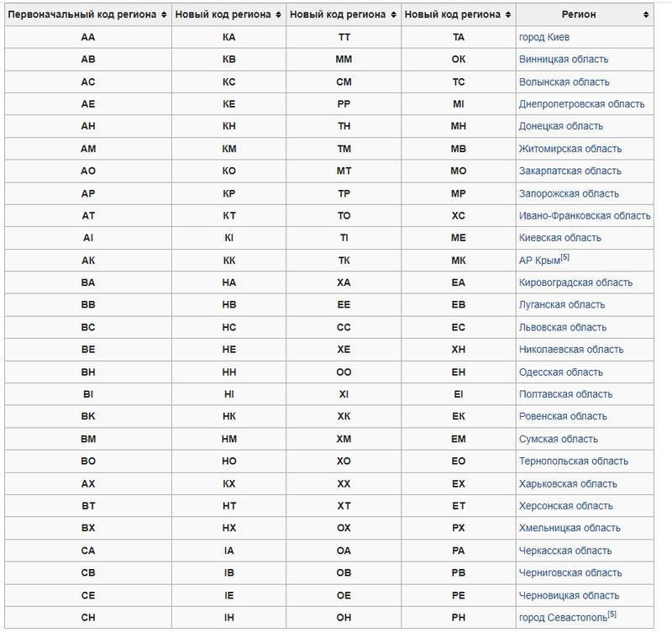Image resolution: width=672 pixels, height=638 pixels.
Task: Visit the Харьковская область link
Action: (x=568, y=483)
